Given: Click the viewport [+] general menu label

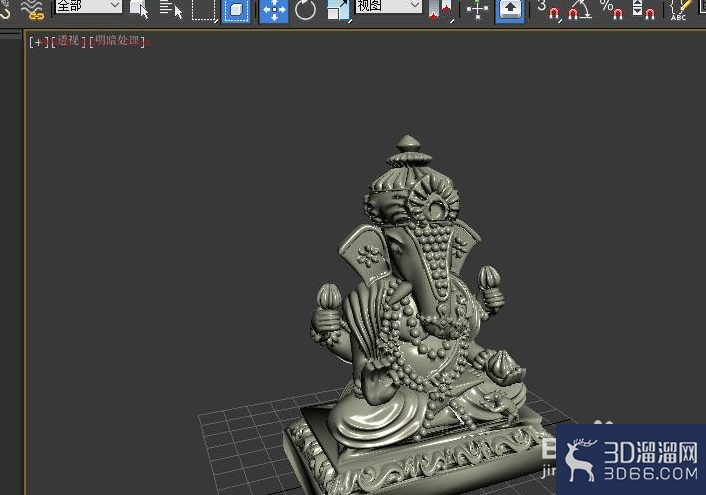Looking at the screenshot, I should tap(38, 42).
